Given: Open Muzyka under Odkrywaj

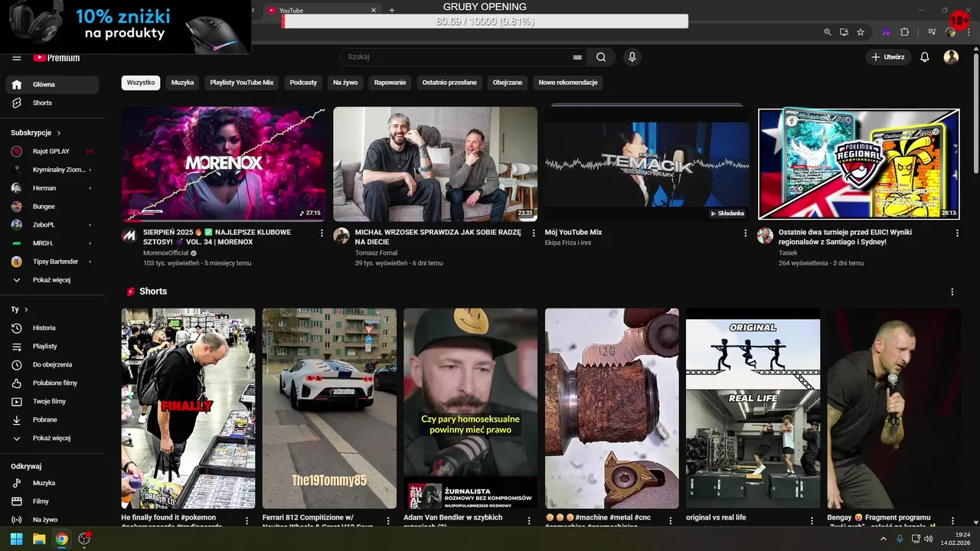Looking at the screenshot, I should click(53, 484).
